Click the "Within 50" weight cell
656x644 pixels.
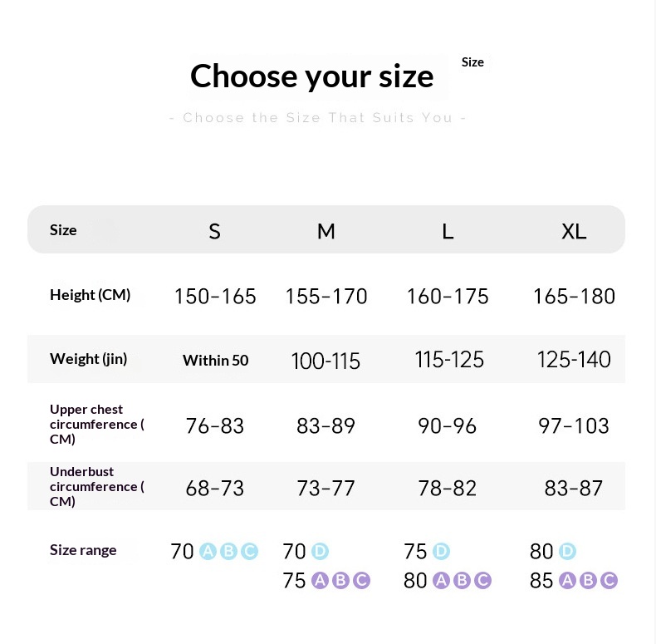pos(215,360)
